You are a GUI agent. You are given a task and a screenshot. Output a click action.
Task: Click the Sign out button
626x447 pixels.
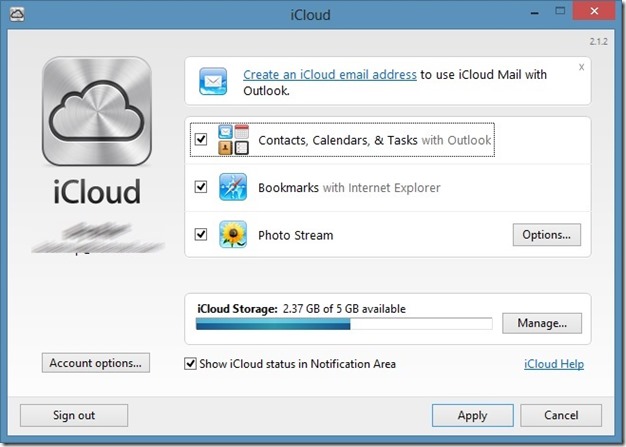(74, 415)
